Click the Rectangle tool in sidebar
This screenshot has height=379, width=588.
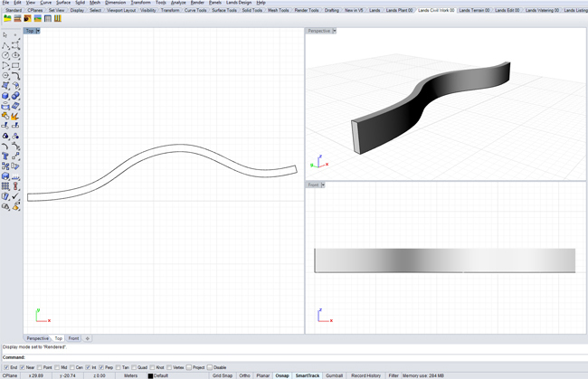(15, 66)
